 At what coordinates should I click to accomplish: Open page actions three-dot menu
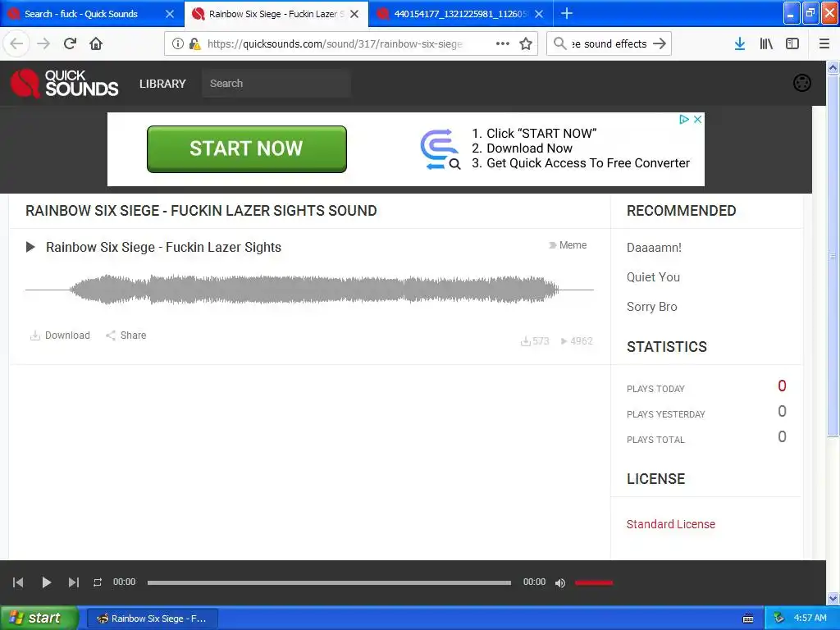coord(503,43)
